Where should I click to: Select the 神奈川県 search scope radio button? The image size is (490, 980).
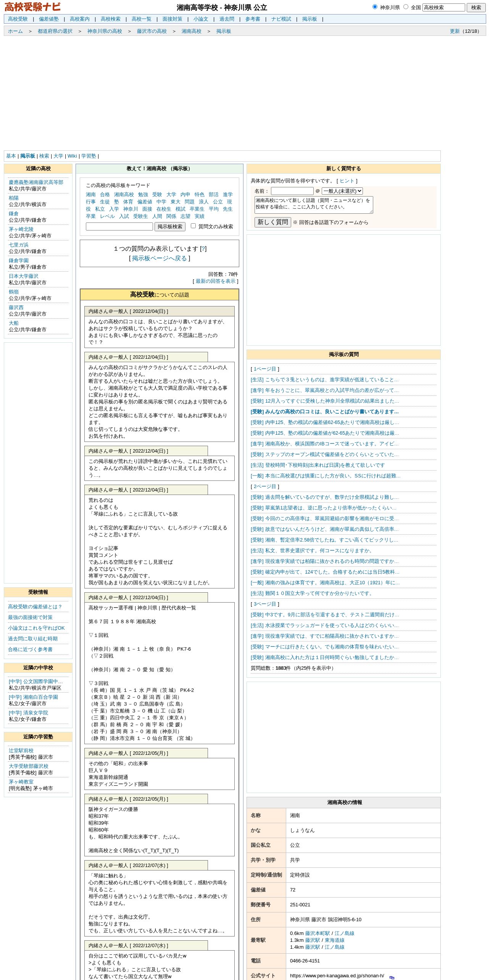pos(375,6)
